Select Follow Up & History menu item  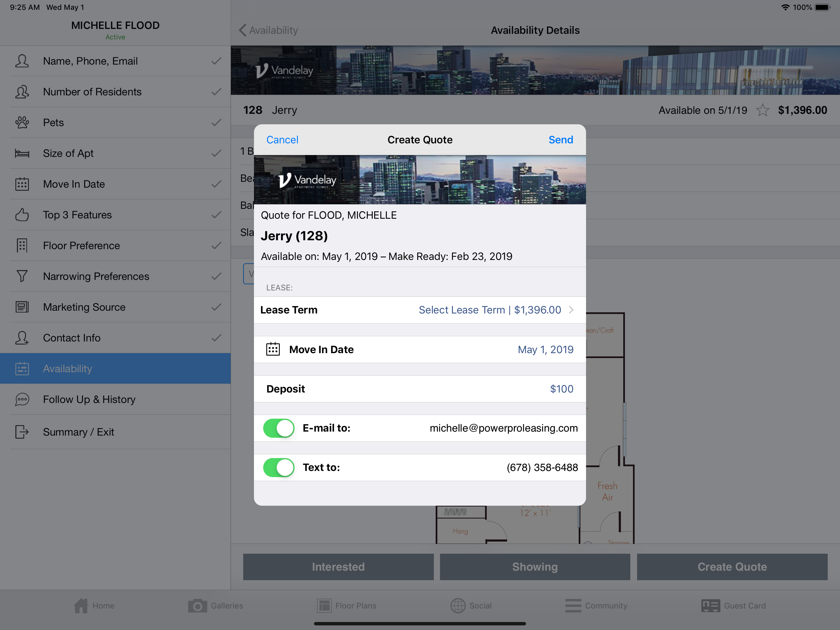coord(115,399)
